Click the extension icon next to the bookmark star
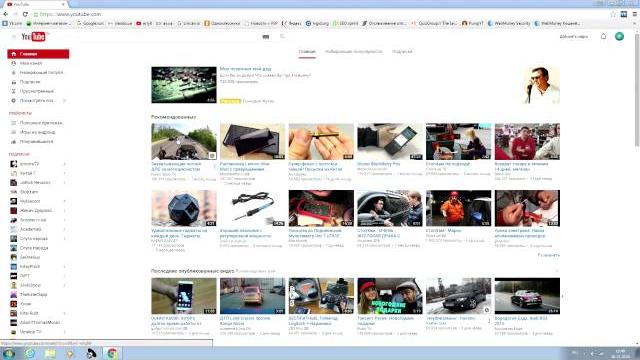The image size is (640, 360). (624, 14)
